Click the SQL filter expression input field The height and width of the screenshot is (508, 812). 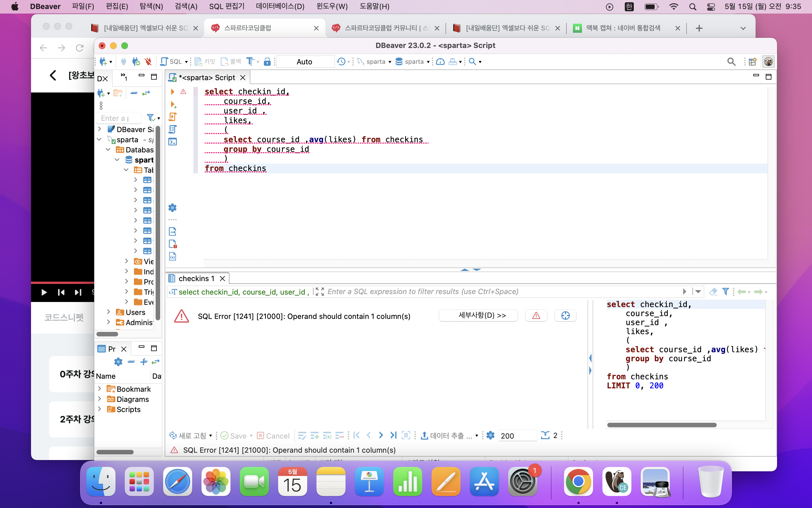503,292
